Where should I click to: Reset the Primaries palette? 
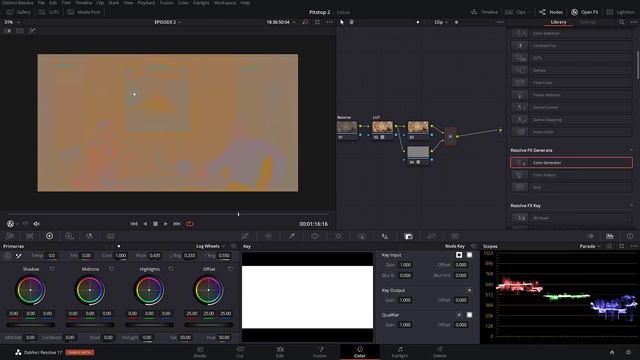(x=233, y=246)
